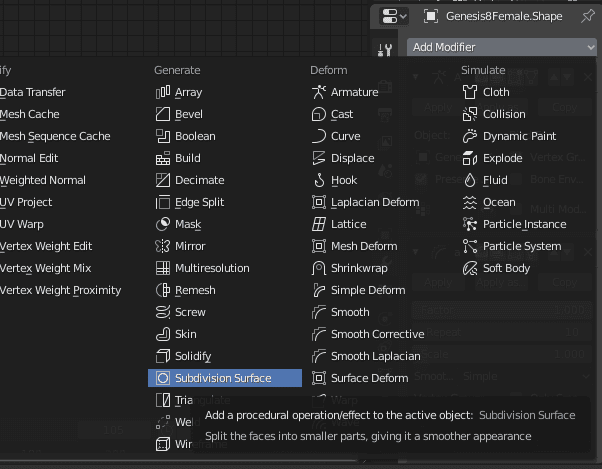The width and height of the screenshot is (602, 469).
Task: Click the Decimate modifier icon
Action: [163, 180]
